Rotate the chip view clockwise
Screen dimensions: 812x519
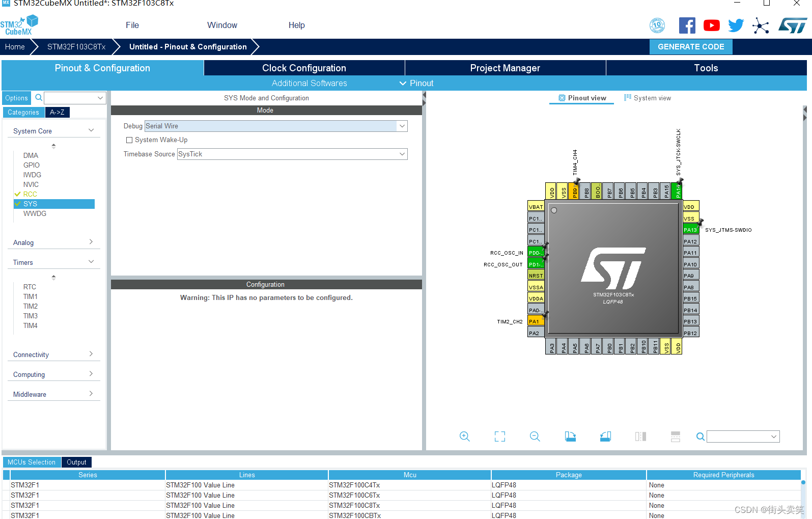570,436
